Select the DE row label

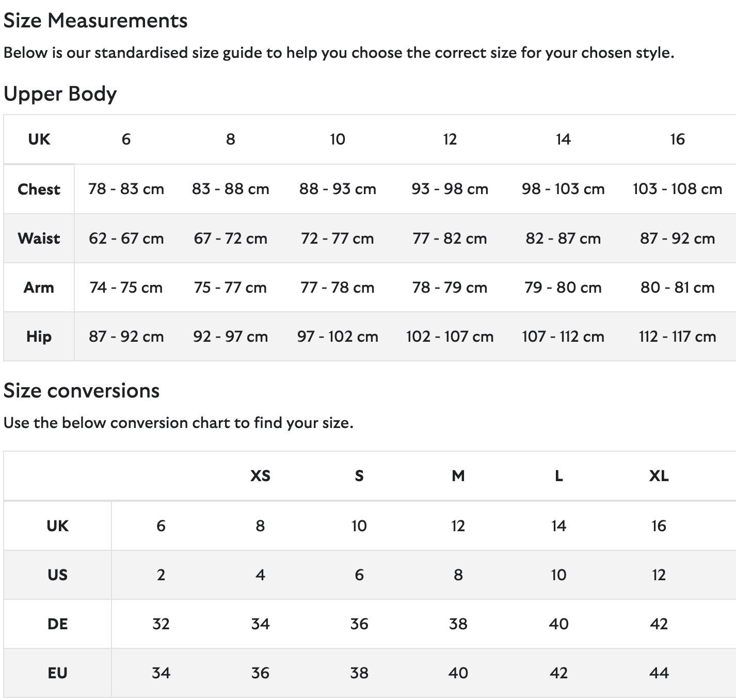pyautogui.click(x=57, y=624)
